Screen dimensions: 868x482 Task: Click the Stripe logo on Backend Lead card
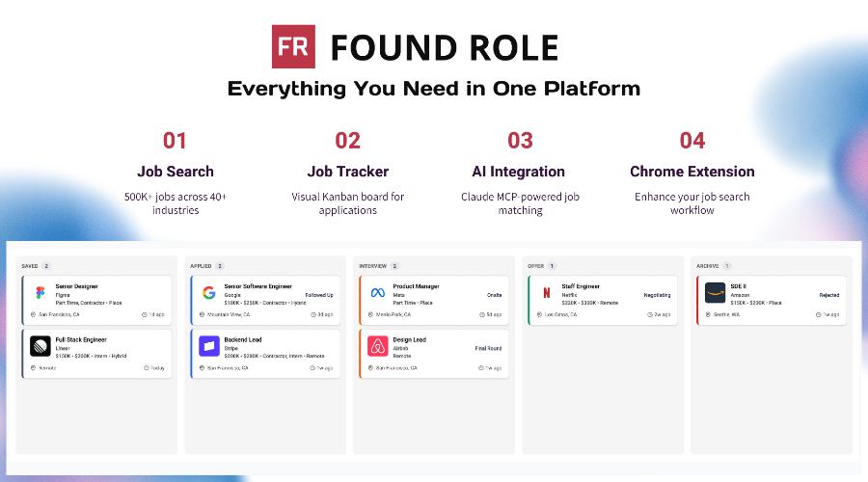pyautogui.click(x=209, y=346)
